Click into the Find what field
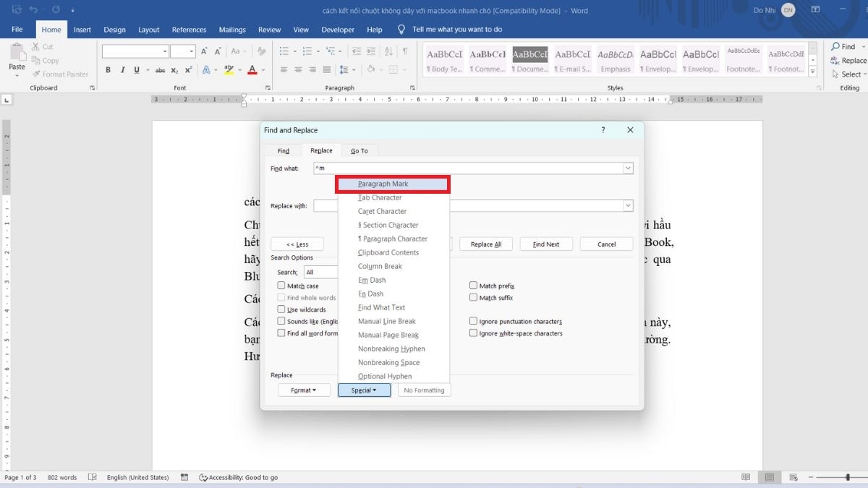Viewport: 868px width, 488px height. pyautogui.click(x=468, y=168)
